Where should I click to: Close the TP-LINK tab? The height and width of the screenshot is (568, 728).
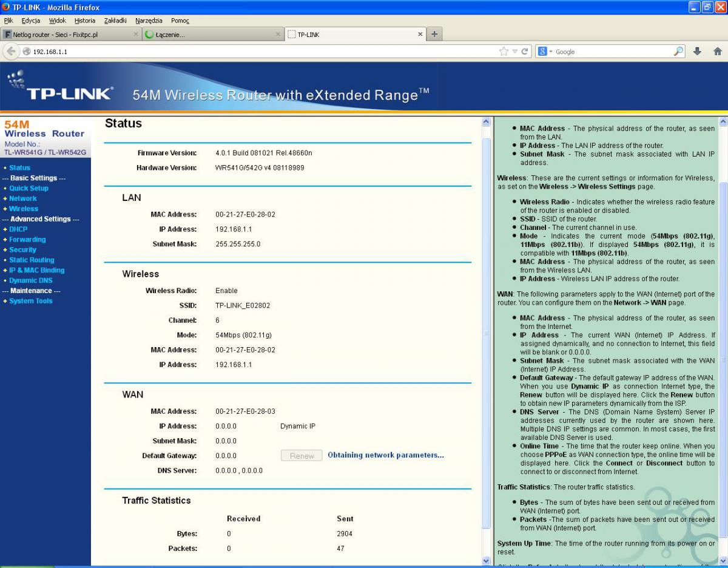pos(420,35)
